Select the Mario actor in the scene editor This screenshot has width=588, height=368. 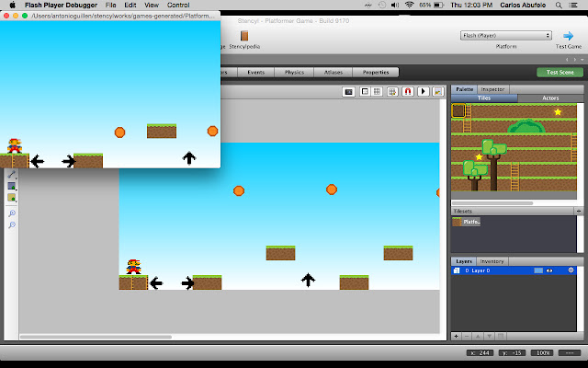coord(133,267)
